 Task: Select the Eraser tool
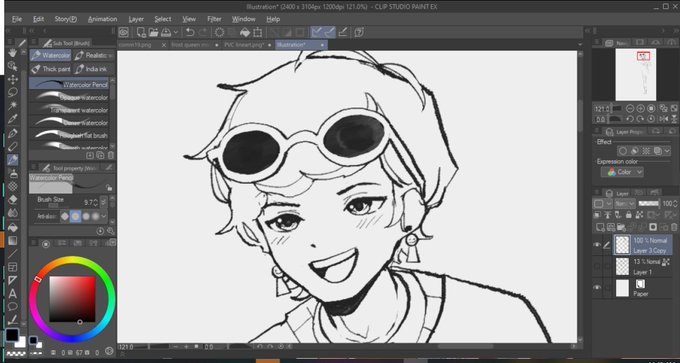pyautogui.click(x=13, y=199)
